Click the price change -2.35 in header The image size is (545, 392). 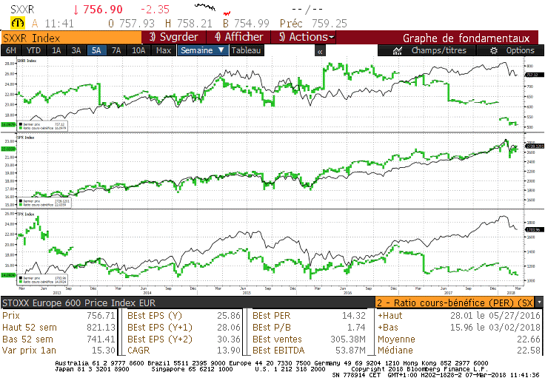pos(155,10)
